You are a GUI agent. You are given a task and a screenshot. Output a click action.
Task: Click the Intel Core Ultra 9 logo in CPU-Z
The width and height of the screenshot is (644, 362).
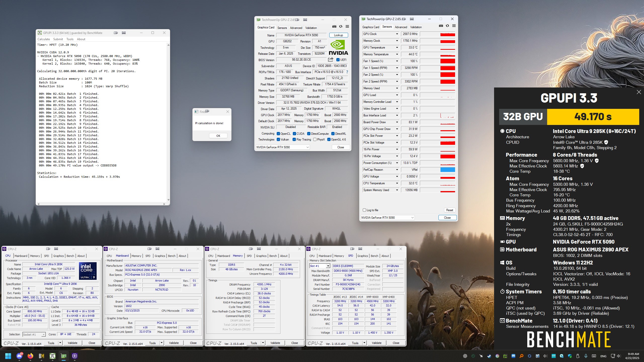point(88,271)
